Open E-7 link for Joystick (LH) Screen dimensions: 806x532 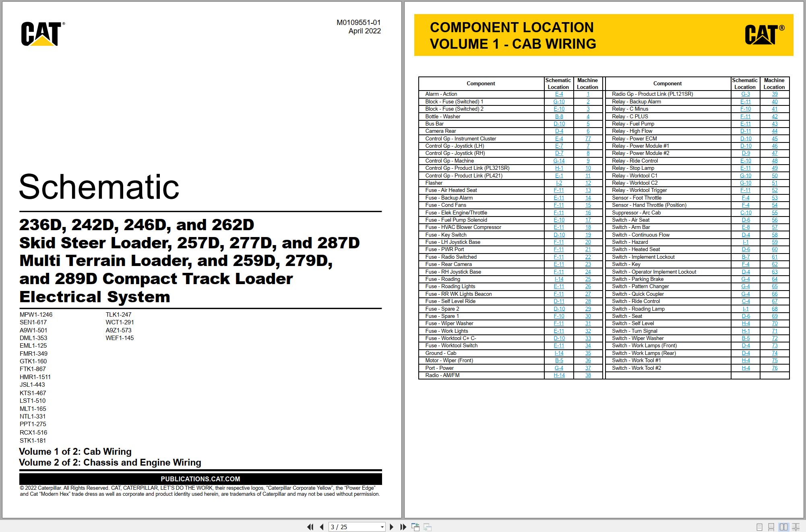559,146
